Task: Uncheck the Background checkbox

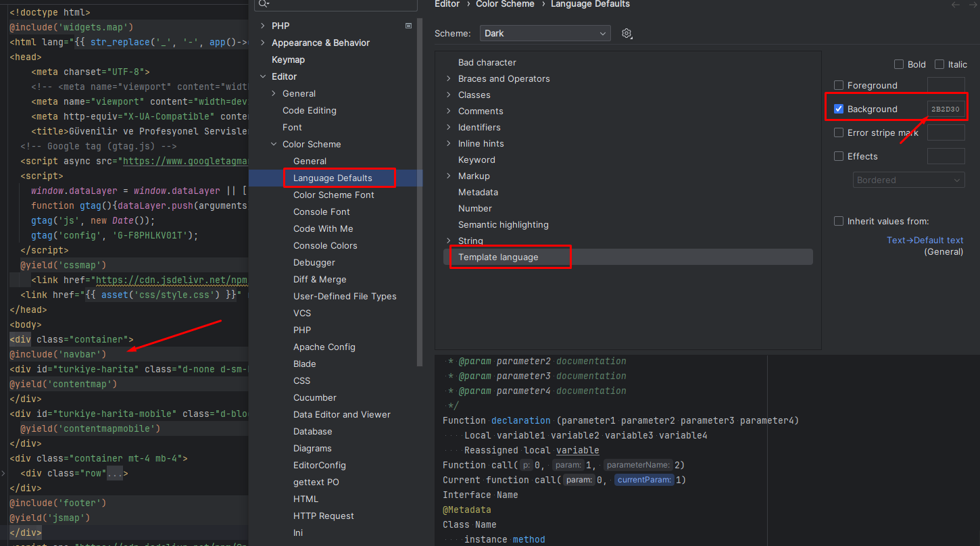Action: click(x=839, y=109)
